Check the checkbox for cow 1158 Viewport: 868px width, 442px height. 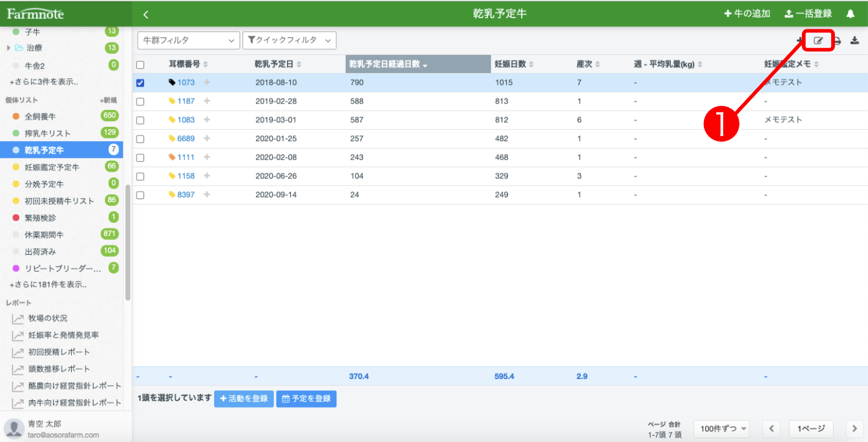pos(140,176)
